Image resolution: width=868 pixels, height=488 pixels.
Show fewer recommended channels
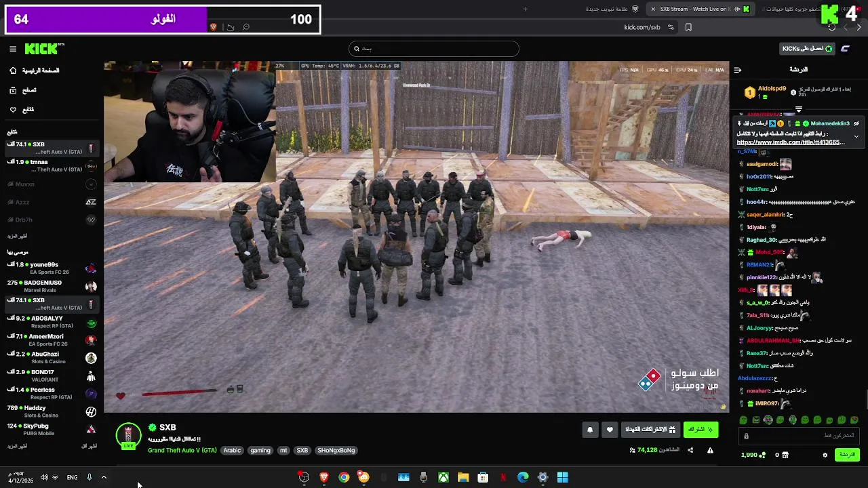coord(90,446)
